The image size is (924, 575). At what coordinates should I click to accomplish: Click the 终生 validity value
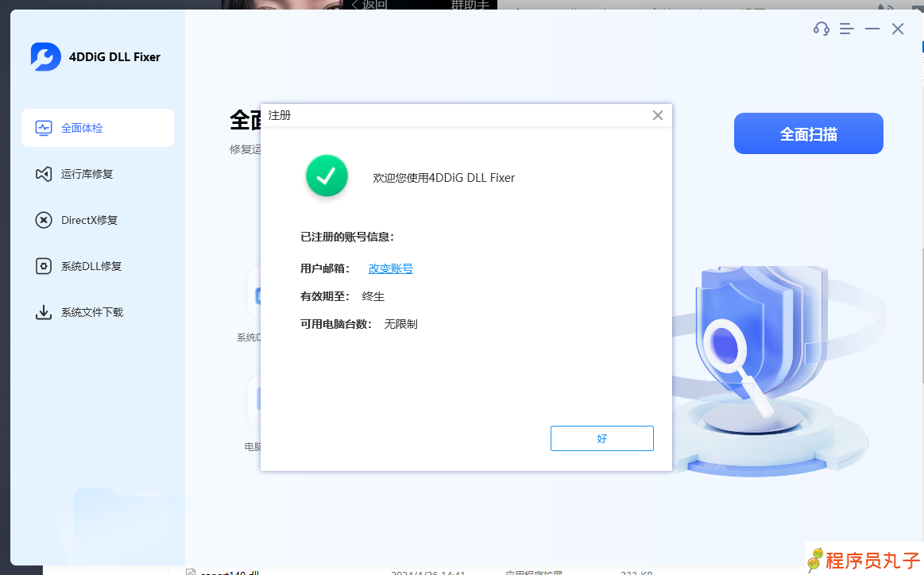373,296
